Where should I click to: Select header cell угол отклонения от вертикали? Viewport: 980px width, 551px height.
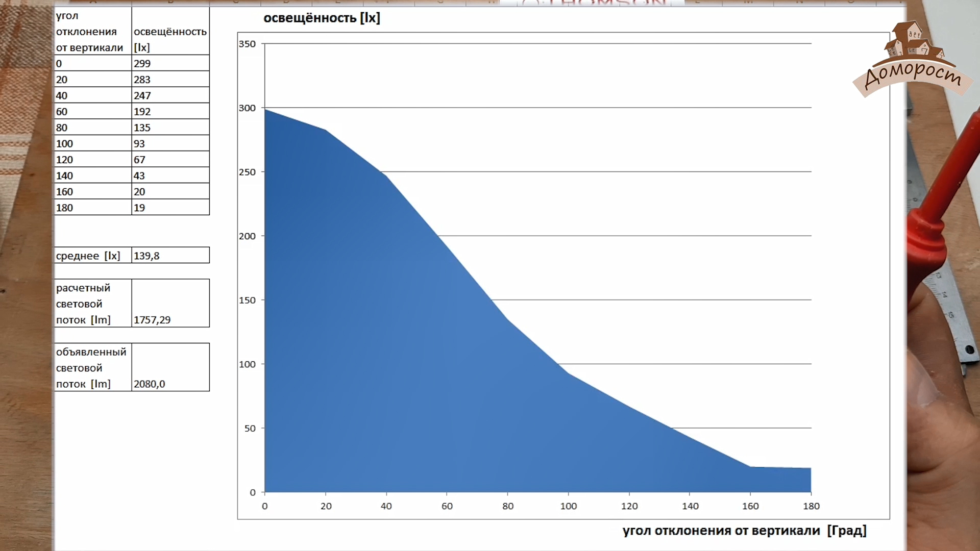pos(92,32)
